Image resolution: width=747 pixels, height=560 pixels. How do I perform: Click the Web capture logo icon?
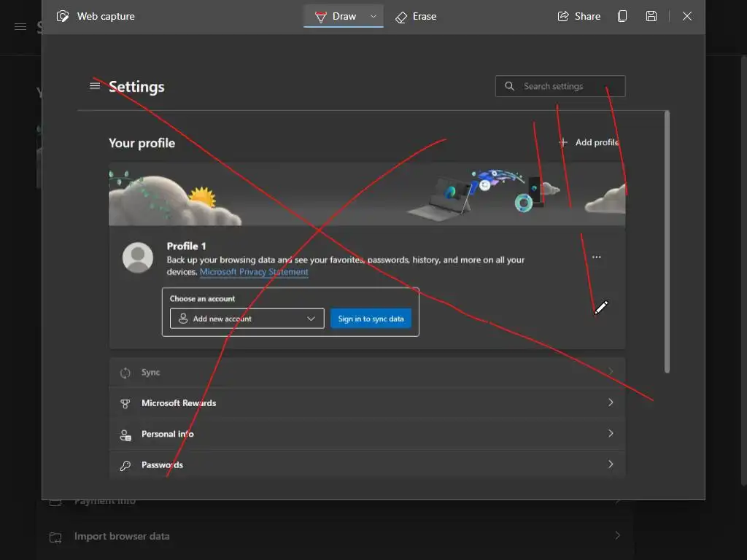63,16
